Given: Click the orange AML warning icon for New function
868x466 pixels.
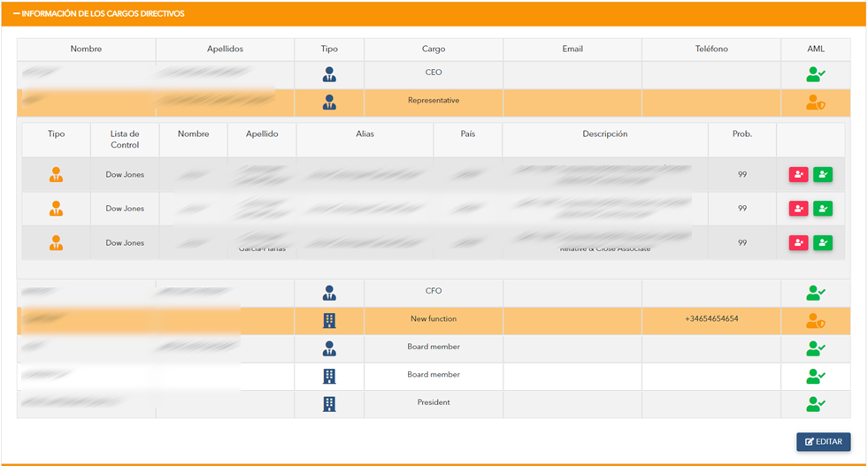Looking at the screenshot, I should [816, 321].
